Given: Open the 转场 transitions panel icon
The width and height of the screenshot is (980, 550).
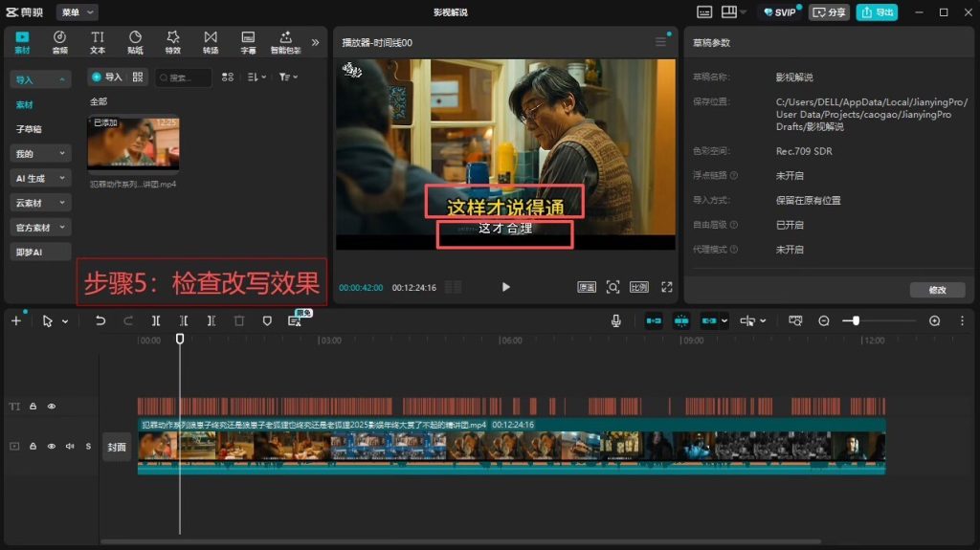Looking at the screenshot, I should click(211, 42).
